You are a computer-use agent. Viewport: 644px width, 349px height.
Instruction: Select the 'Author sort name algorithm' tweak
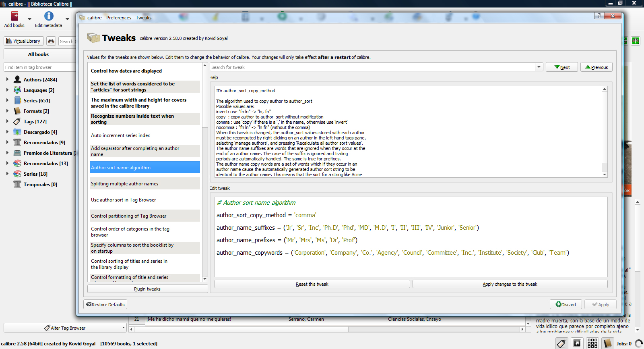[145, 168]
